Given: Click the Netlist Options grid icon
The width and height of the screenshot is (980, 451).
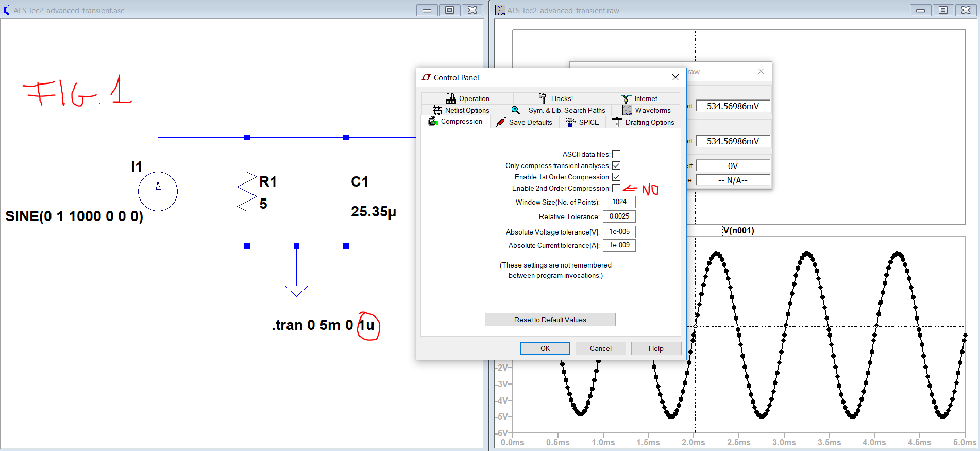Looking at the screenshot, I should coord(437,110).
